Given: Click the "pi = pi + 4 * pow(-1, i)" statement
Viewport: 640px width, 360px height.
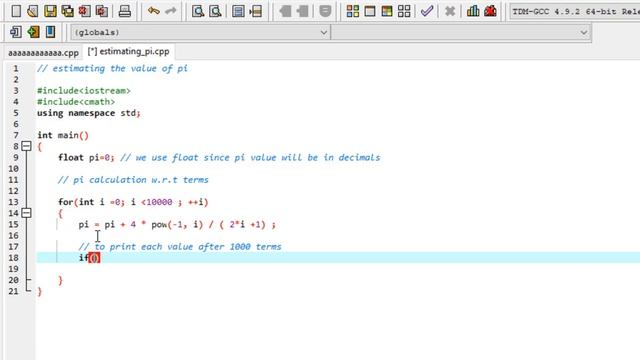Looking at the screenshot, I should point(177,224).
